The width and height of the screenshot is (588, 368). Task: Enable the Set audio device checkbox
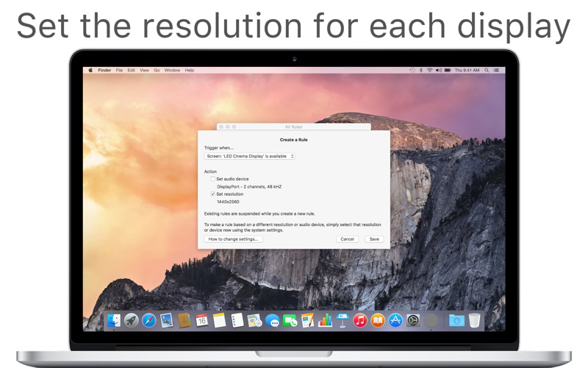[x=212, y=179]
